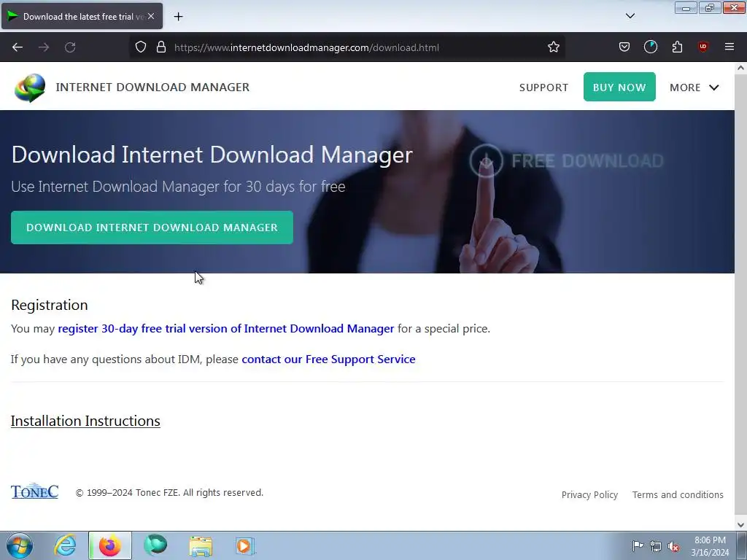Viewport: 747px width, 560px height.
Task: Open a new tab with plus button
Action: point(178,17)
